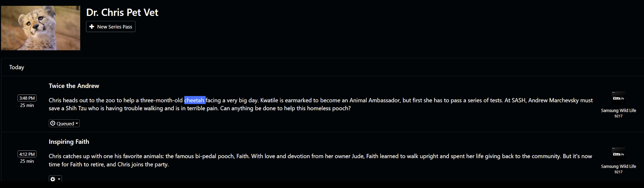Screen dimensions: 644x188
Task: Click the plus icon on New Series Pass
Action: point(92,27)
